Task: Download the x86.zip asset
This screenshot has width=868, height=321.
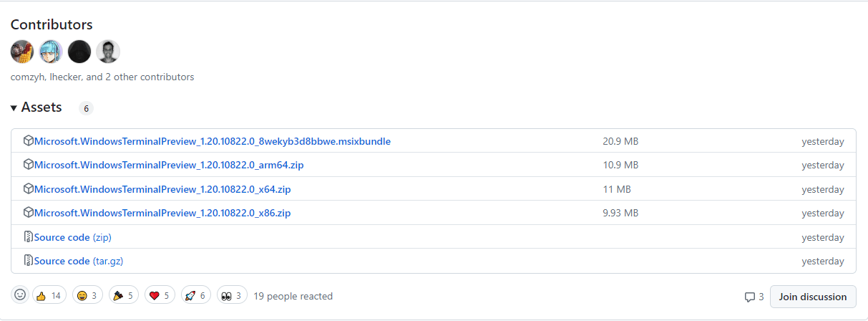Action: pos(162,213)
